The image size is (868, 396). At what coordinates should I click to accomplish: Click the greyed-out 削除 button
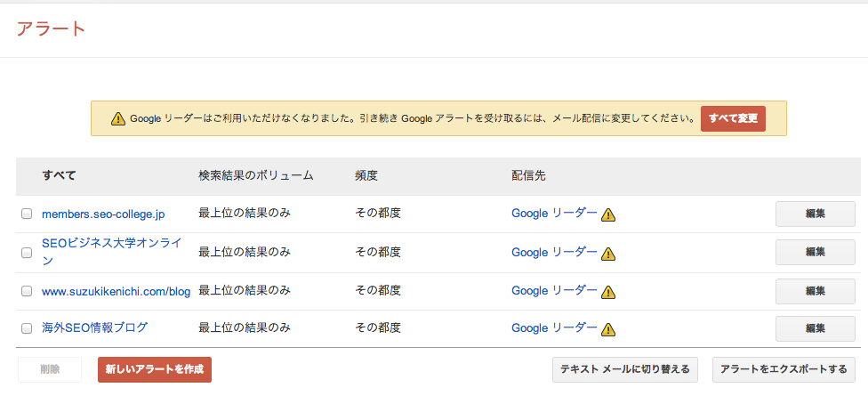point(50,369)
